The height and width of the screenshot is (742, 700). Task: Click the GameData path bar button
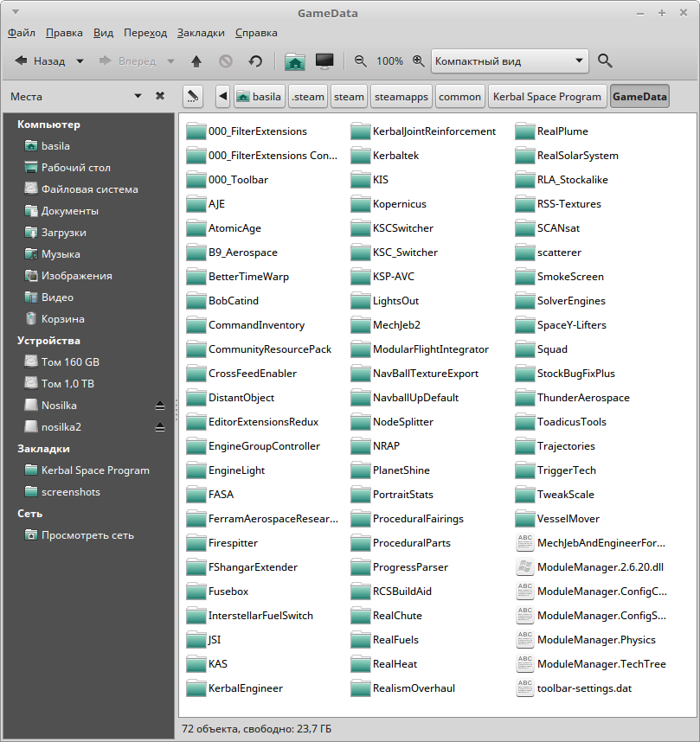(x=639, y=97)
